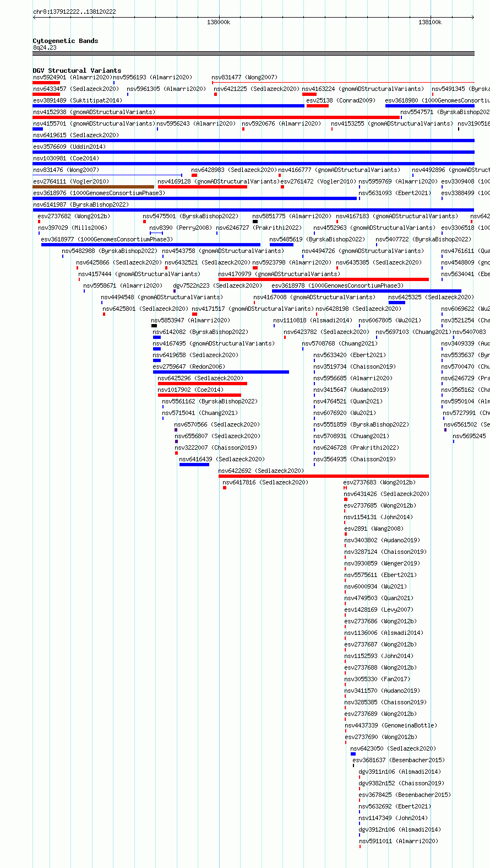Open variant esv1428169 (Levy2007) label

click(379, 610)
